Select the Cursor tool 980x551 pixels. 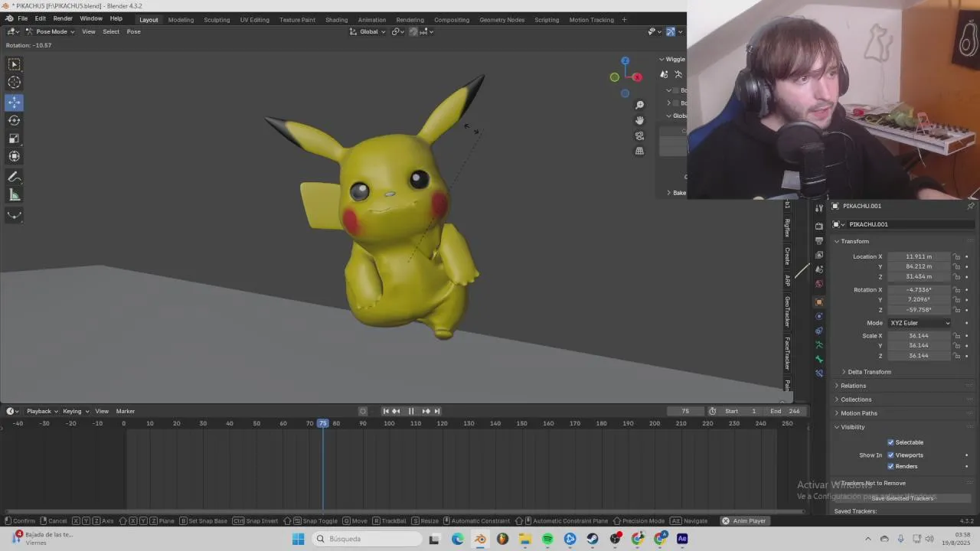point(14,83)
